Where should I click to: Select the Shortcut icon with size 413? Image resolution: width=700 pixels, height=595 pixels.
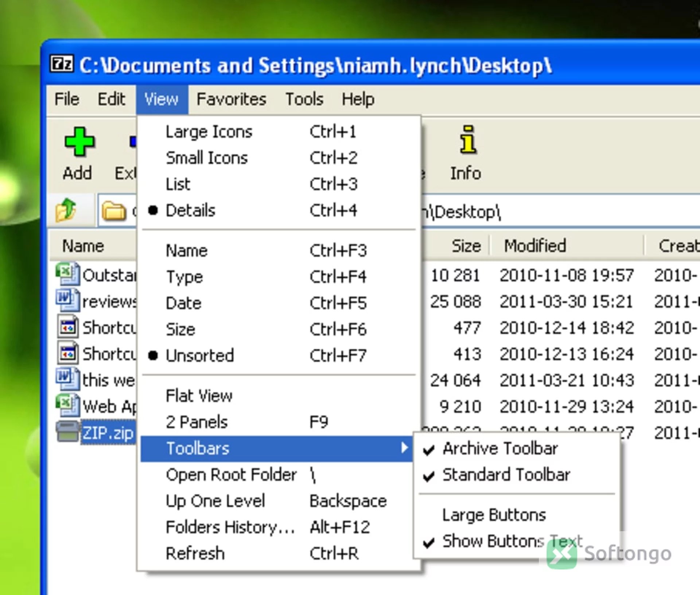click(68, 353)
